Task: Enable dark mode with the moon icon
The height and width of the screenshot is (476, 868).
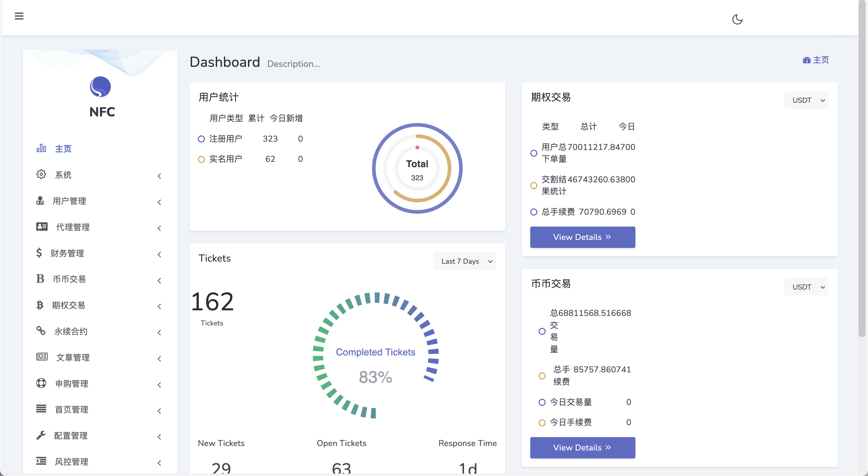Action: point(737,20)
